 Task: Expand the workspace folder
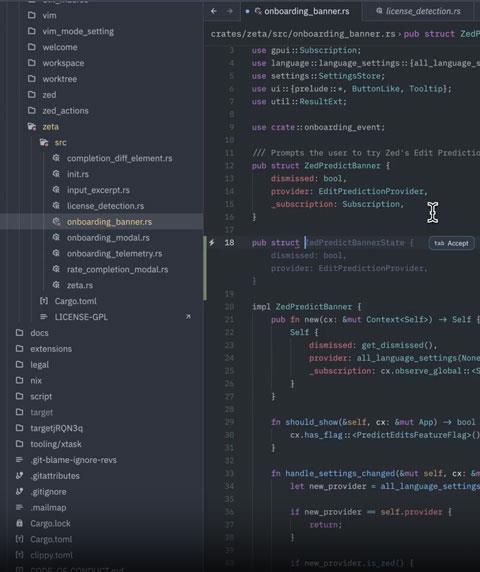(63, 63)
